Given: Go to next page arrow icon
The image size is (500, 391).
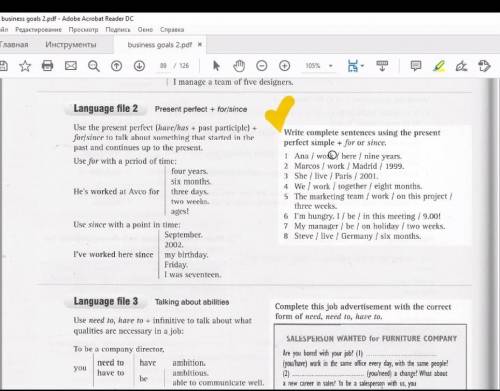Looking at the screenshot, I should click(139, 66).
